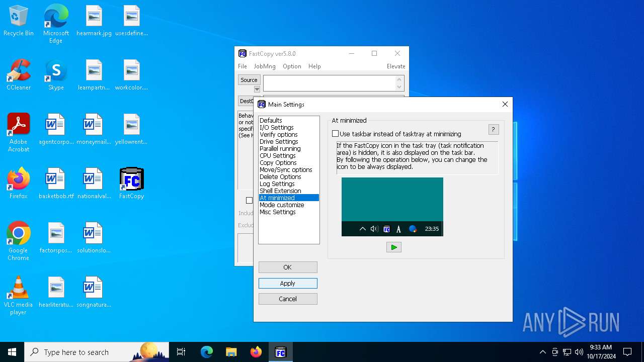Select hearmark.jpg file on desktop
The image size is (644, 362).
pos(94,21)
